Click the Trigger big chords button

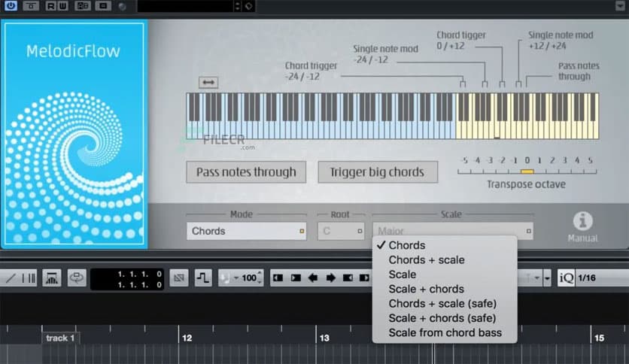click(x=378, y=172)
